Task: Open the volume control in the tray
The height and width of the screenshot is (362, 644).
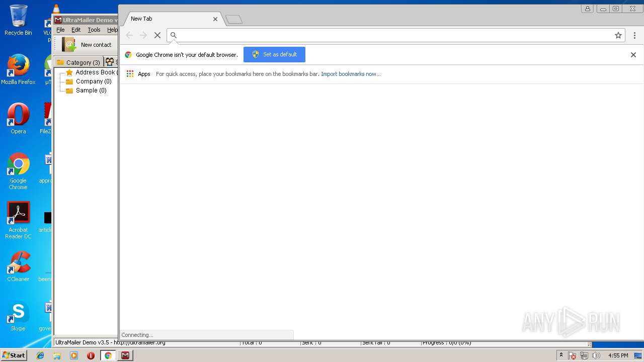Action: (x=596, y=355)
